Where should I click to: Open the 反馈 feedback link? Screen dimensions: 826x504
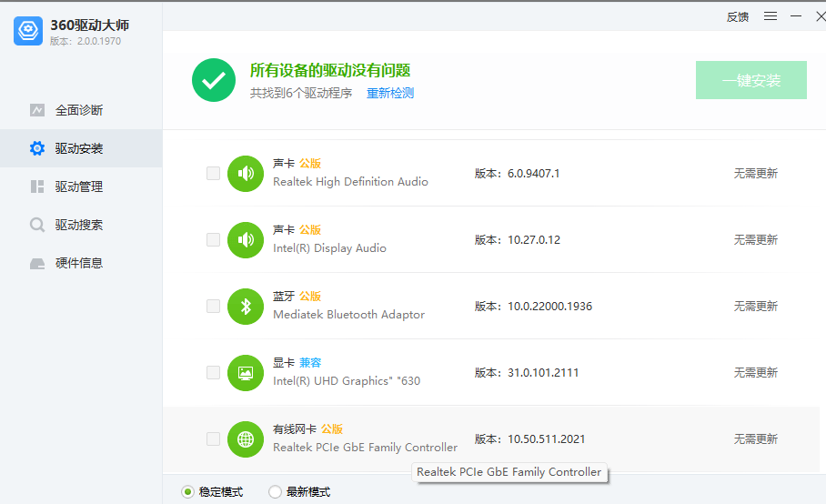pos(737,17)
